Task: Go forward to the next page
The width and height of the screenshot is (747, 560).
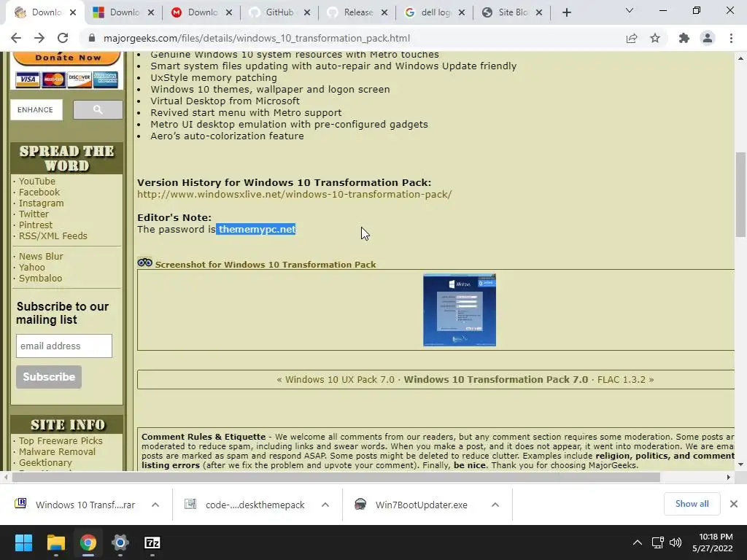Action: [x=39, y=38]
